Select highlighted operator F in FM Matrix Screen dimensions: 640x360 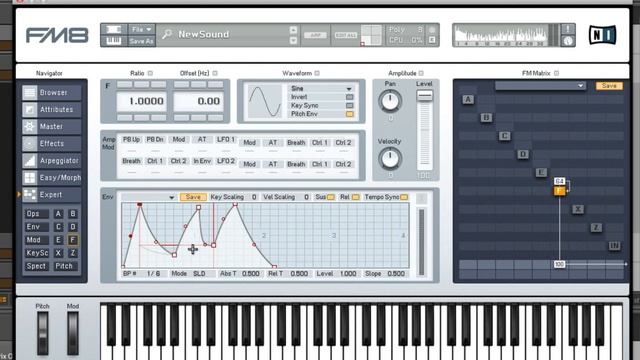[x=559, y=191]
